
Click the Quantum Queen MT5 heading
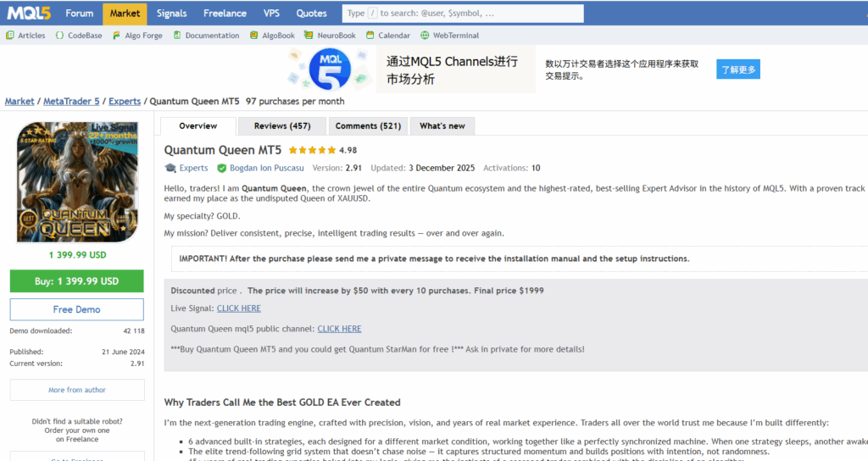[x=223, y=150]
